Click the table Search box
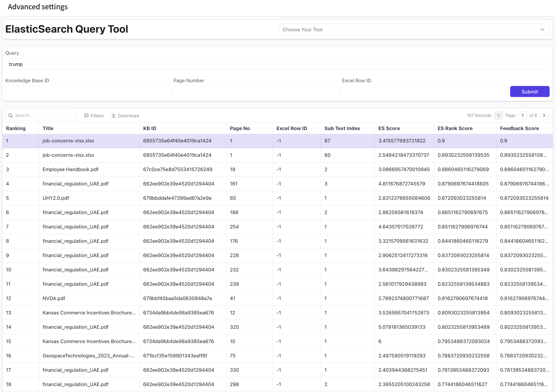556x392 pixels. click(44, 115)
